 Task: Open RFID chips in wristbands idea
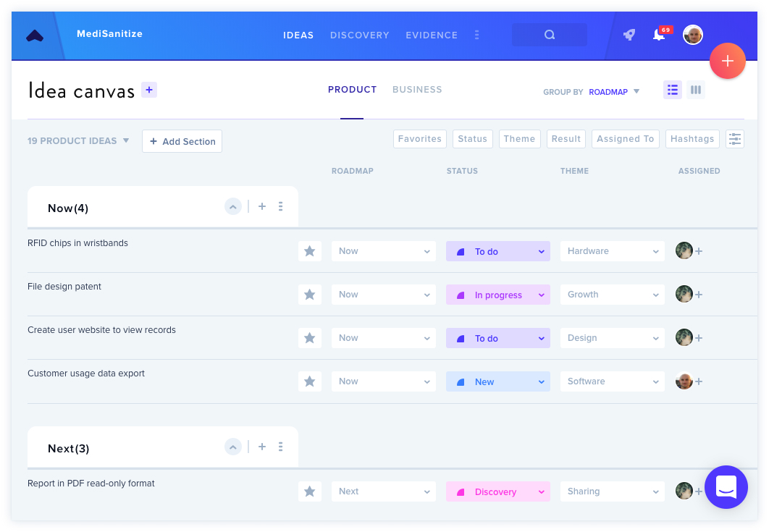point(77,243)
